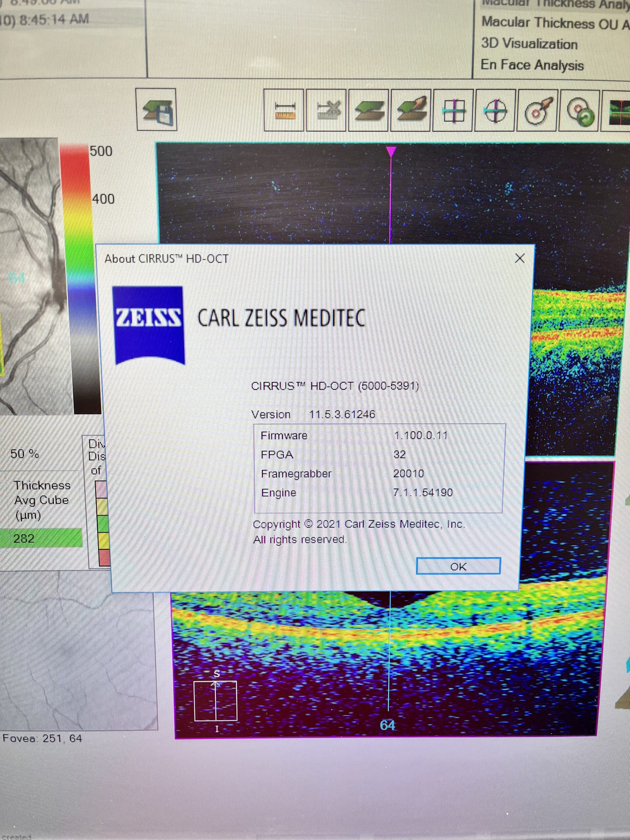The width and height of the screenshot is (630, 840).
Task: Click slice number 64 under lower B-scan
Action: pos(387,725)
